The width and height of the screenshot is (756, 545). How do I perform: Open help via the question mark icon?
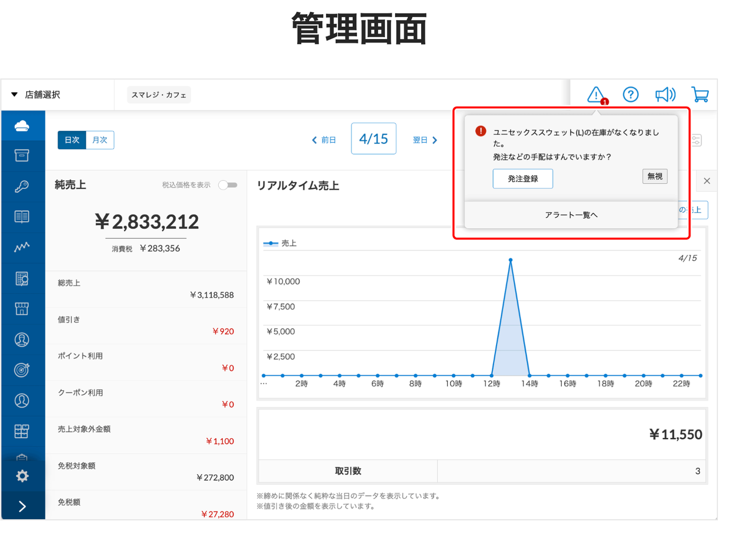[630, 95]
